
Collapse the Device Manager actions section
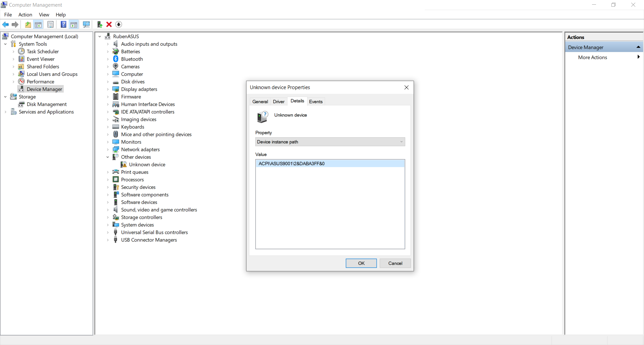point(638,47)
